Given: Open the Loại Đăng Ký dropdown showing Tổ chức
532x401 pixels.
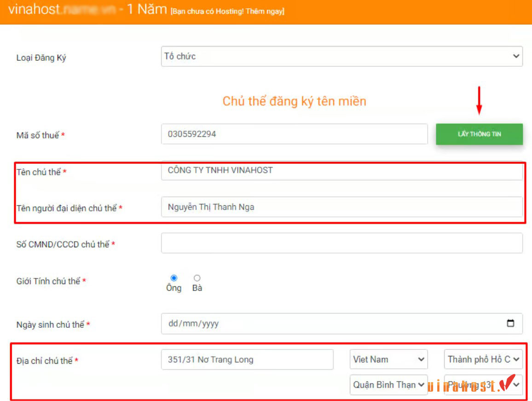Looking at the screenshot, I should pyautogui.click(x=341, y=56).
